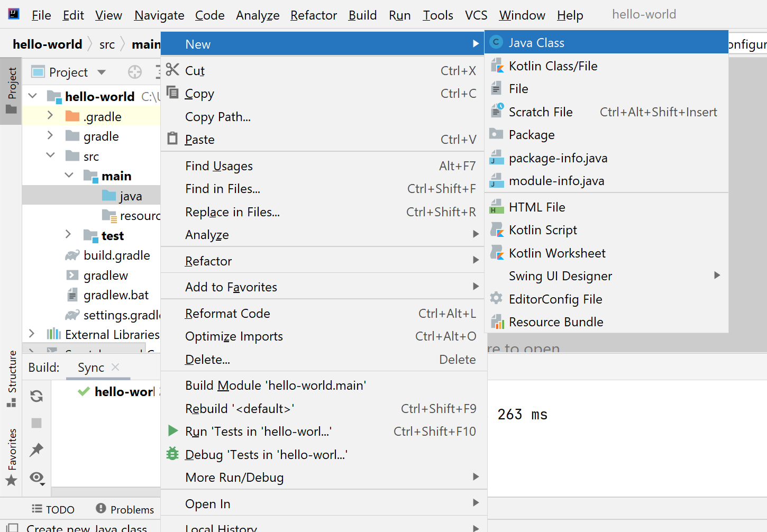Click the hello-world breadcrumb
Screen dimensions: 767x532
(x=48, y=44)
